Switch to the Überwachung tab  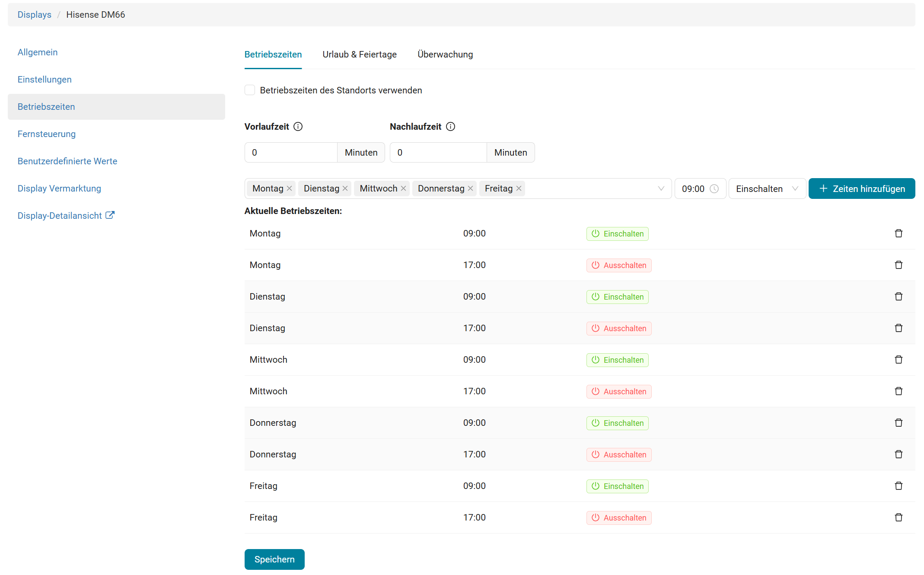pyautogui.click(x=445, y=54)
